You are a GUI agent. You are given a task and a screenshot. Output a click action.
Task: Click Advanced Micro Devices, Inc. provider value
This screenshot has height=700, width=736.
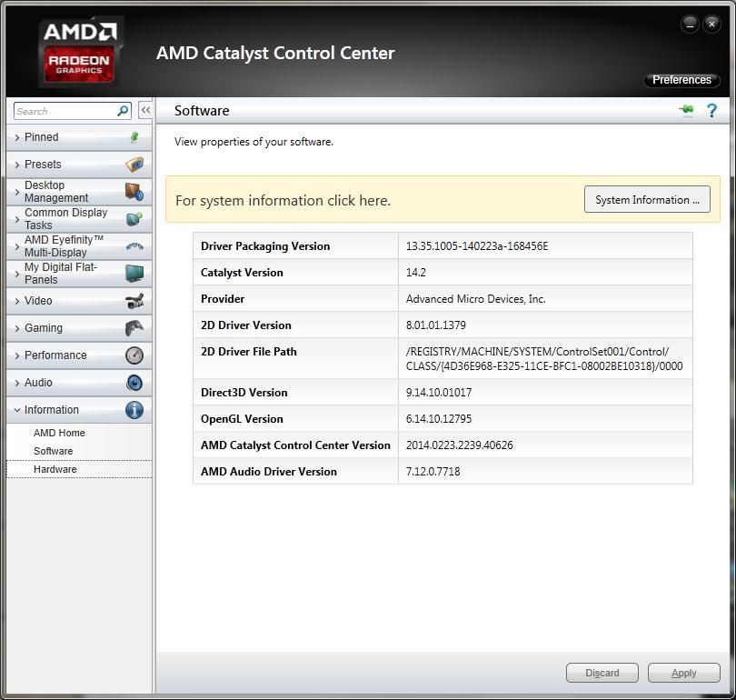[475, 299]
